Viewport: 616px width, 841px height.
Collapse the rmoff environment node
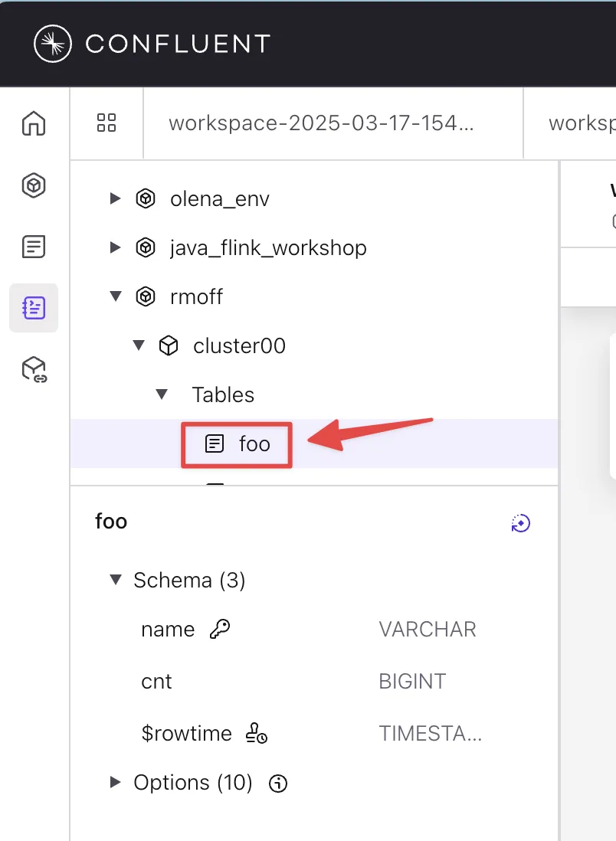[x=116, y=296]
